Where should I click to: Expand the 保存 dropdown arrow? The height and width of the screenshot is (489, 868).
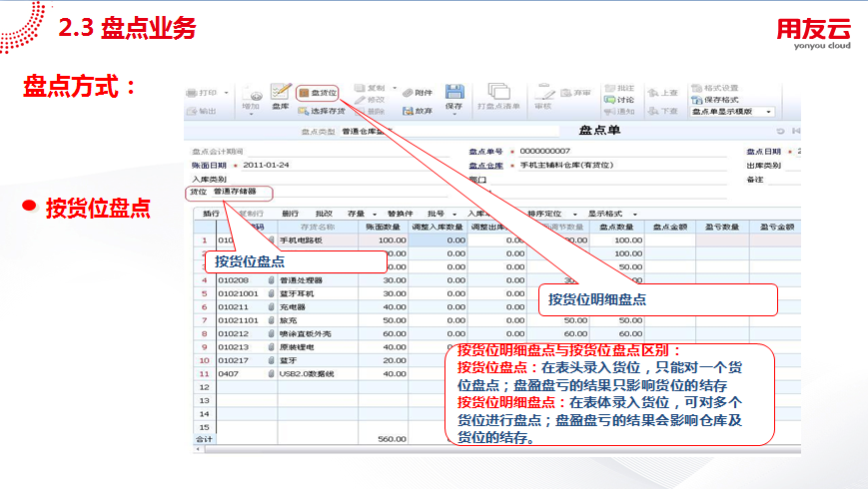[x=454, y=114]
